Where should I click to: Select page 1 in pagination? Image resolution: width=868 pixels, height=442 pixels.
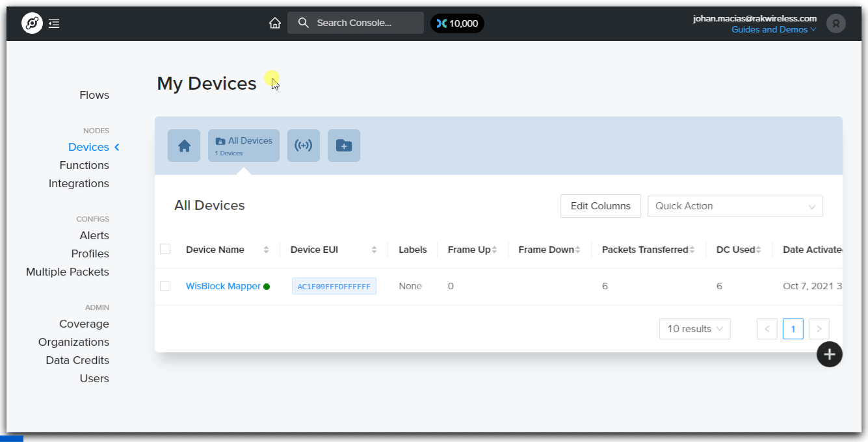point(793,329)
